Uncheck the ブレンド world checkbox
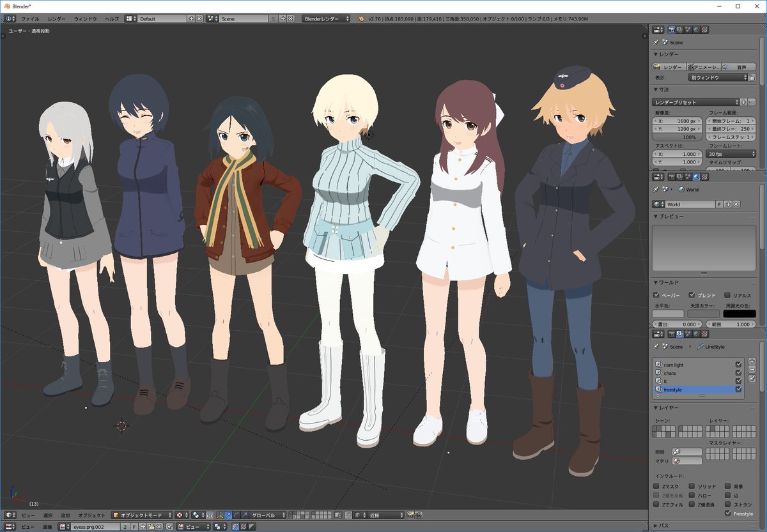767x532 pixels. point(692,295)
